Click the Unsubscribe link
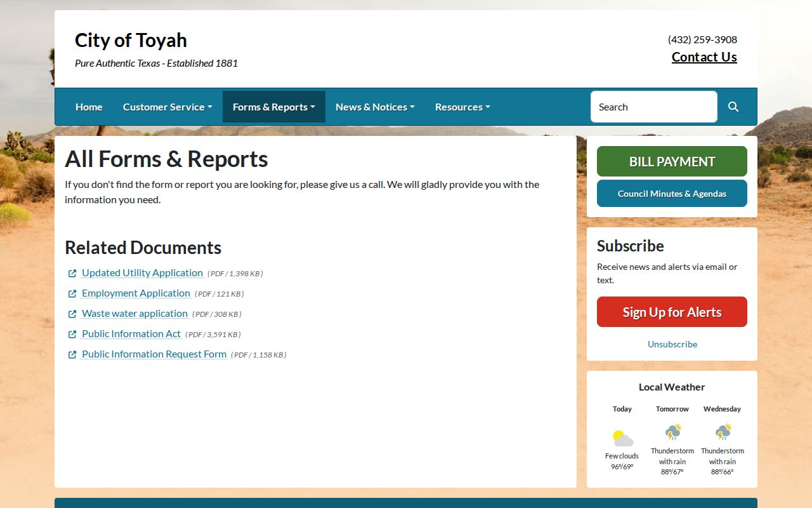This screenshot has width=812, height=508. coord(672,344)
